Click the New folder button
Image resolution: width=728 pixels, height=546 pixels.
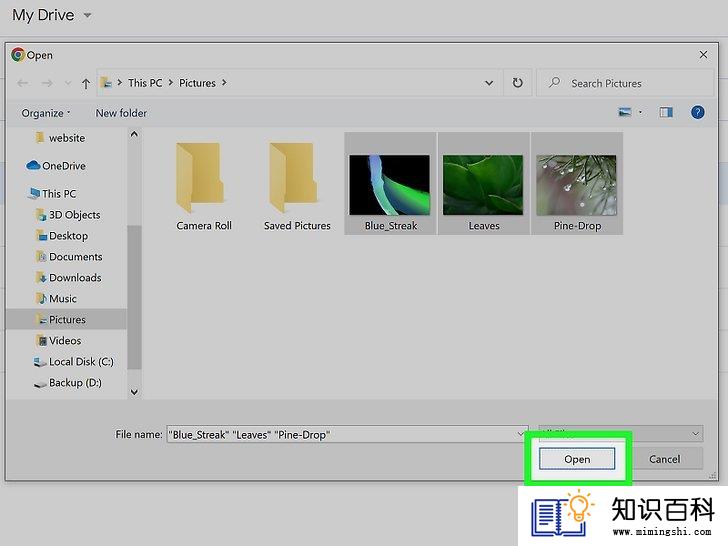(121, 113)
